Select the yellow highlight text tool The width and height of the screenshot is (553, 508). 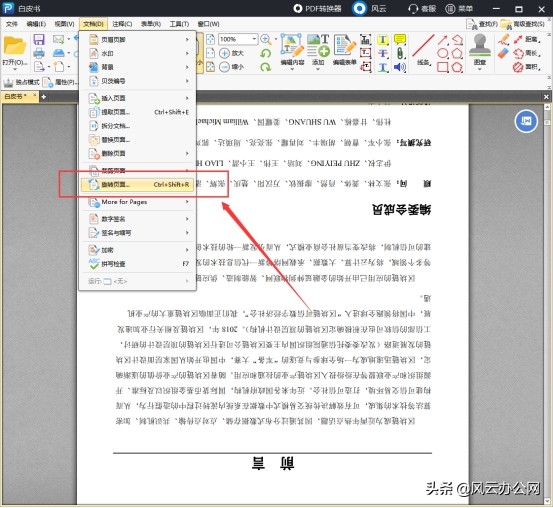coord(383,40)
